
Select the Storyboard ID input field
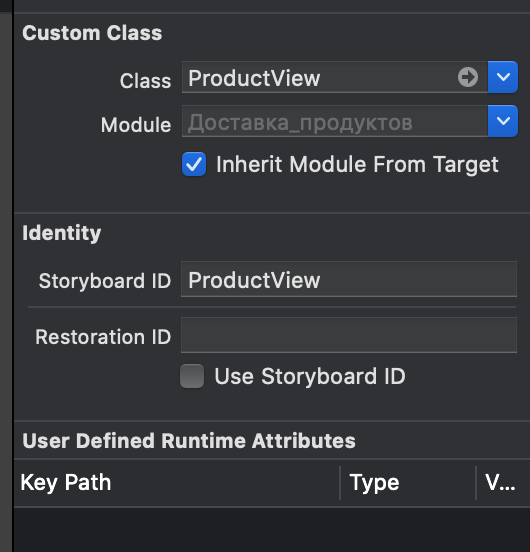coord(349,279)
